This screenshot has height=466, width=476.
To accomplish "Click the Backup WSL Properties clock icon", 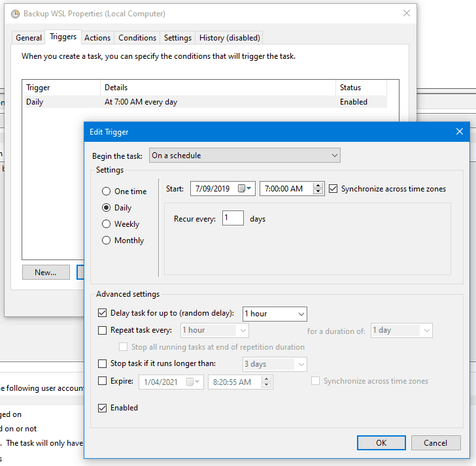I will pos(15,13).
